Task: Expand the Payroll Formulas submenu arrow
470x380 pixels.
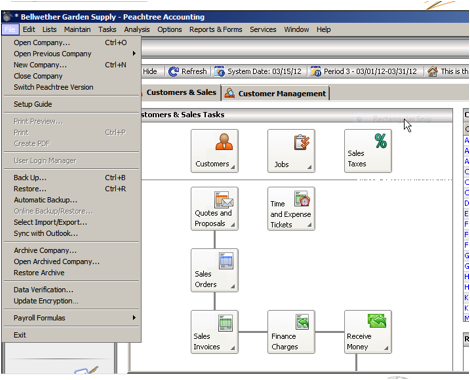Action: point(134,317)
